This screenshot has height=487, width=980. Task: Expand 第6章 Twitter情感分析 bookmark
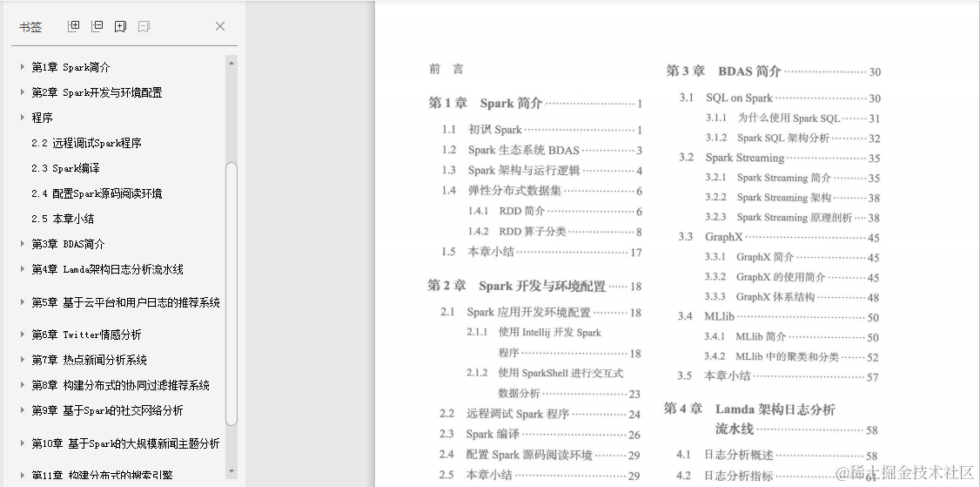pos(22,335)
